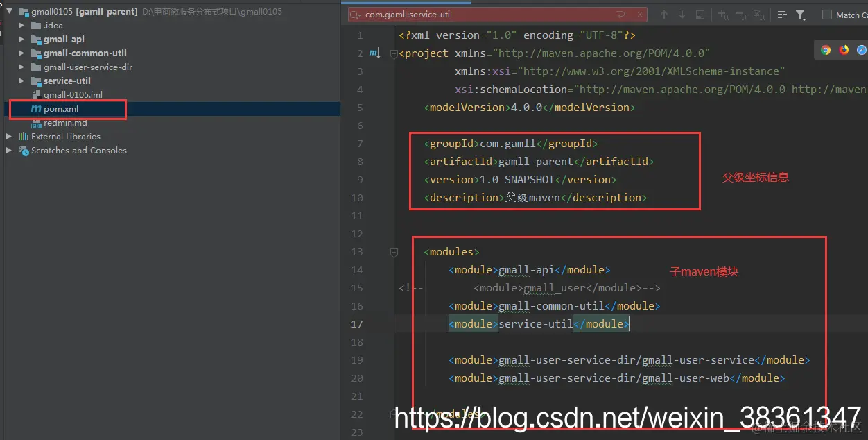
Task: Click the markdown icon beside redmin.md
Action: (x=36, y=123)
